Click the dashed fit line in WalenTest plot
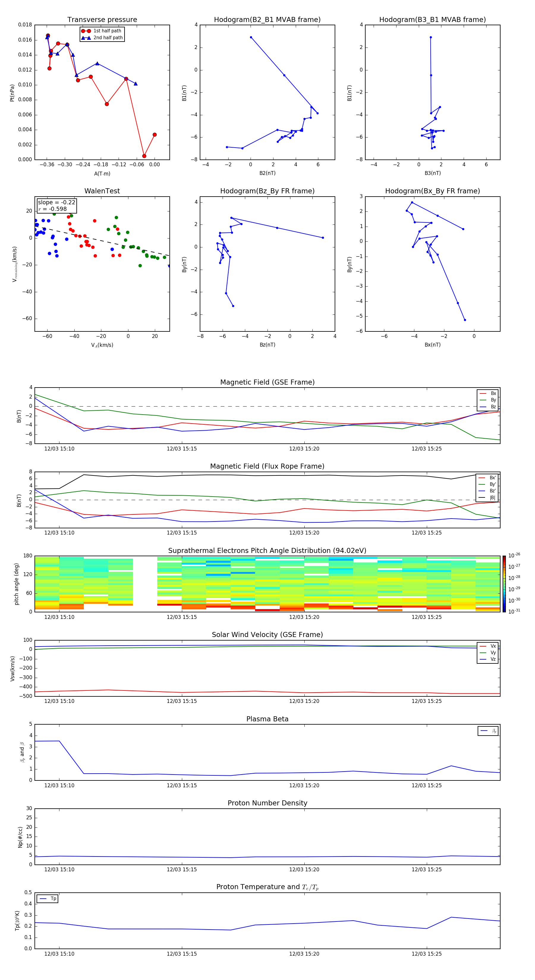This screenshot has height=980, width=535. coord(102,241)
